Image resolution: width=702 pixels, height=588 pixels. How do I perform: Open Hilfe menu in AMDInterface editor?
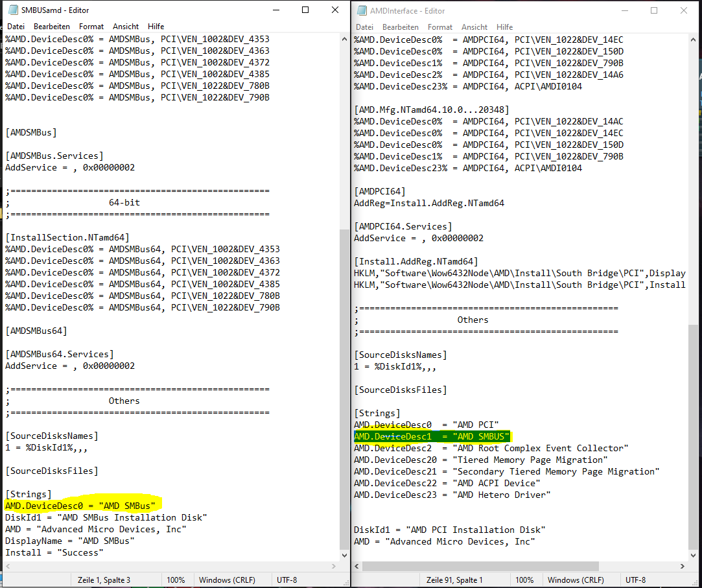pos(504,27)
